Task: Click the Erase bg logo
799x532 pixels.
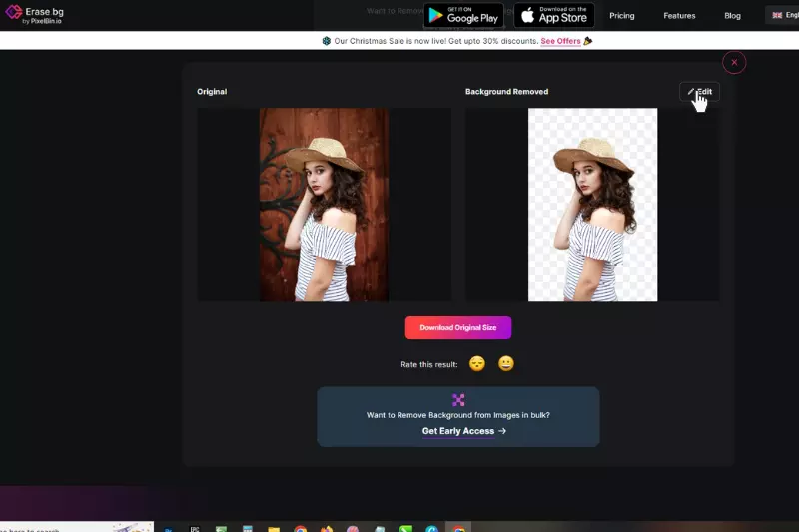Action: (x=34, y=15)
